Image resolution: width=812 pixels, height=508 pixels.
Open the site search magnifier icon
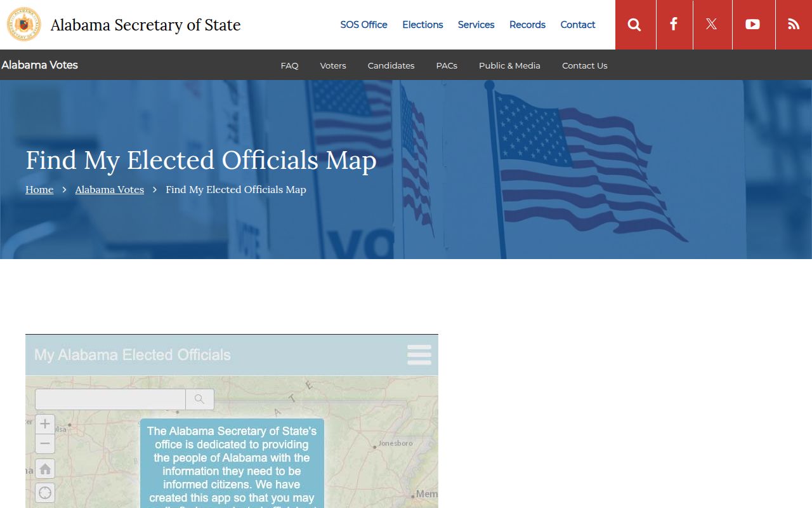pos(634,25)
